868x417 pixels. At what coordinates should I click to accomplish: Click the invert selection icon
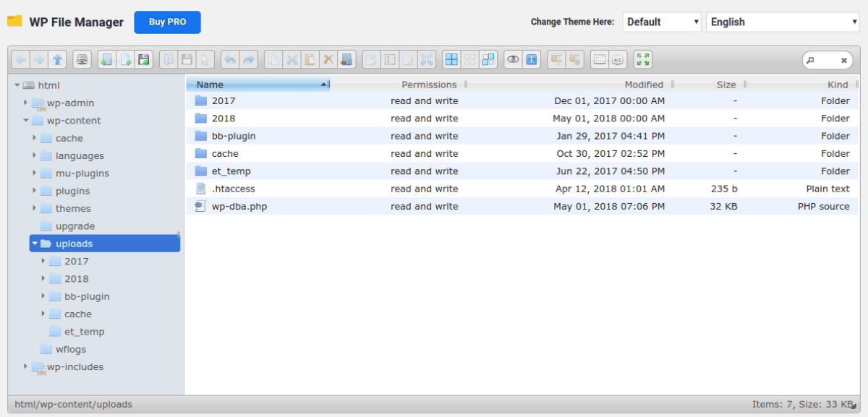(x=488, y=60)
